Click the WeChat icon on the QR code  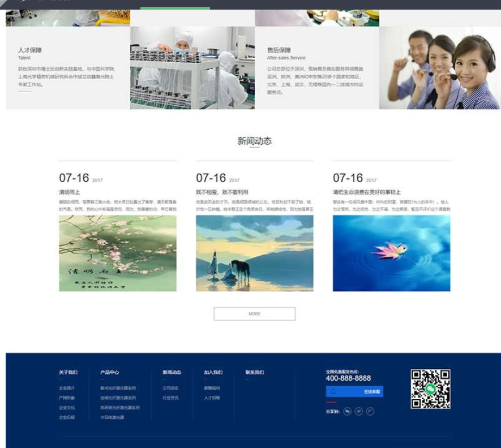[431, 389]
